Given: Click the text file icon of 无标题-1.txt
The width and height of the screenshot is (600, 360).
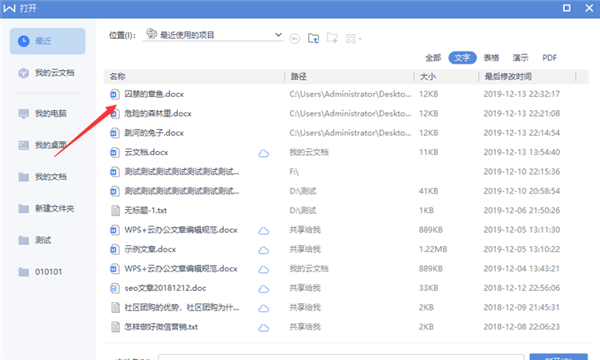Looking at the screenshot, I should coord(115,210).
